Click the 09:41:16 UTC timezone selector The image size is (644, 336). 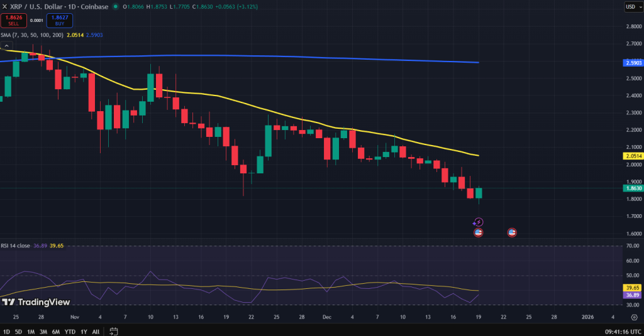(x=620, y=331)
